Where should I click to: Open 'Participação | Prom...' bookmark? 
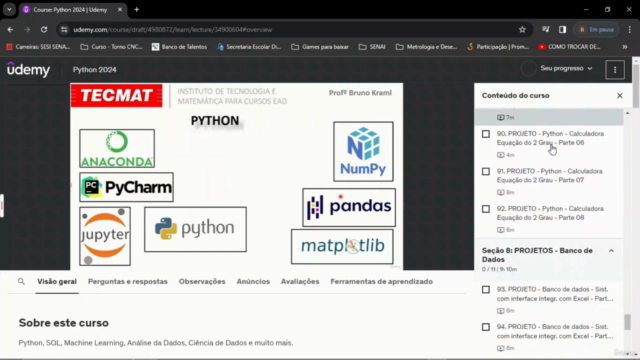(498, 47)
